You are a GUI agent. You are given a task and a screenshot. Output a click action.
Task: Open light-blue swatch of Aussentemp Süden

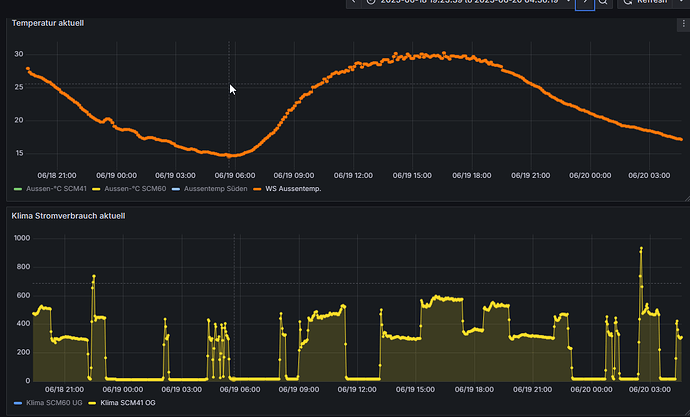point(176,189)
